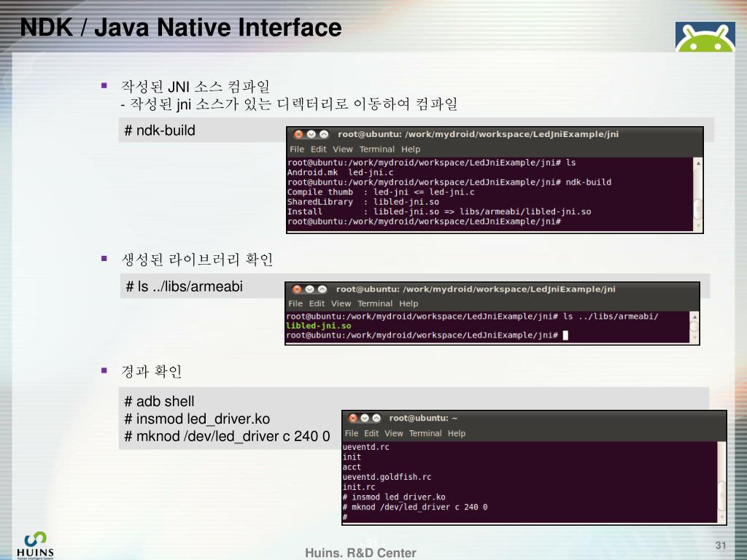Close the top ndk-build terminal window
Image resolution: width=747 pixels, height=560 pixels.
click(x=298, y=134)
